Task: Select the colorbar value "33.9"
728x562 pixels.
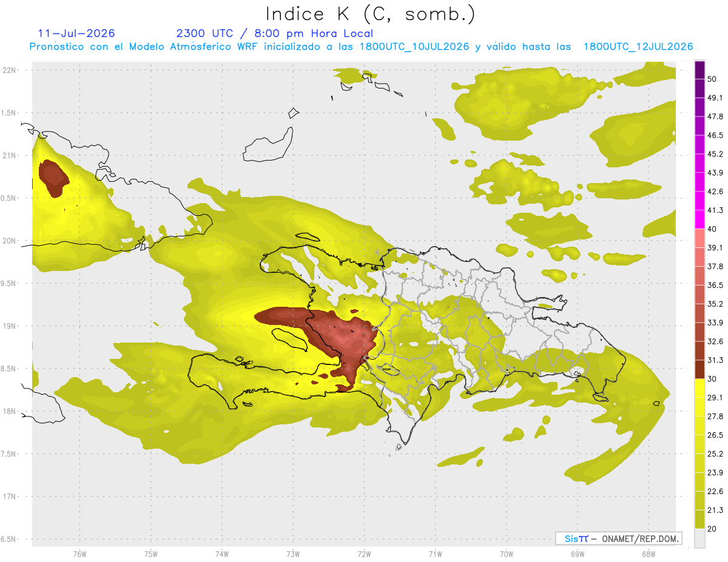Action: [x=715, y=323]
